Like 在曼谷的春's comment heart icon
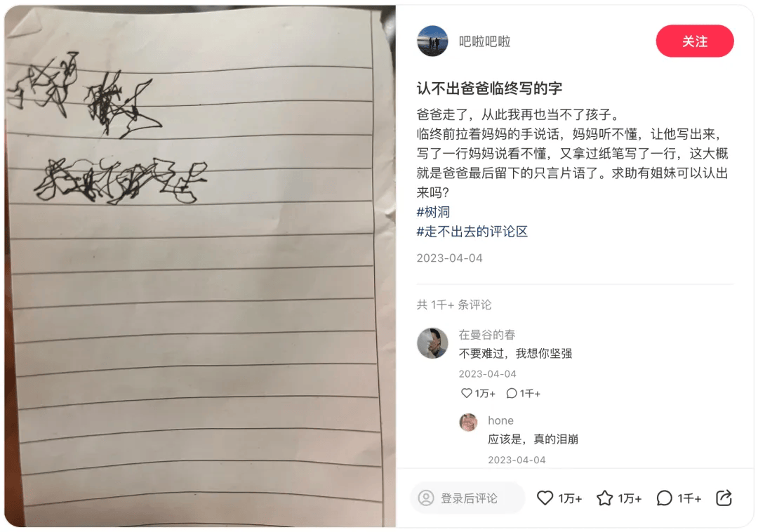Screen dimensions: 758x532 (466, 393)
